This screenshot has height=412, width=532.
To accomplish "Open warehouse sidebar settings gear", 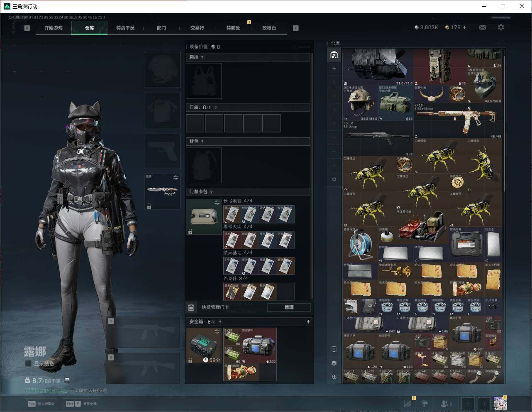I will click(x=334, y=179).
